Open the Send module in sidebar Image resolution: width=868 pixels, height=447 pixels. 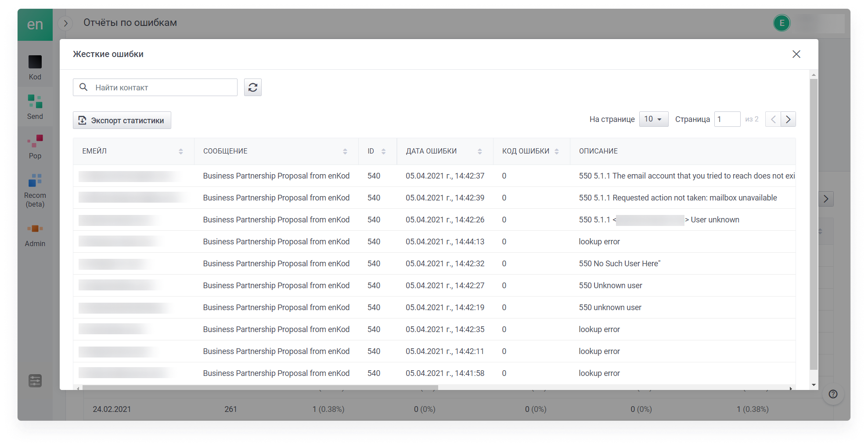click(x=35, y=107)
